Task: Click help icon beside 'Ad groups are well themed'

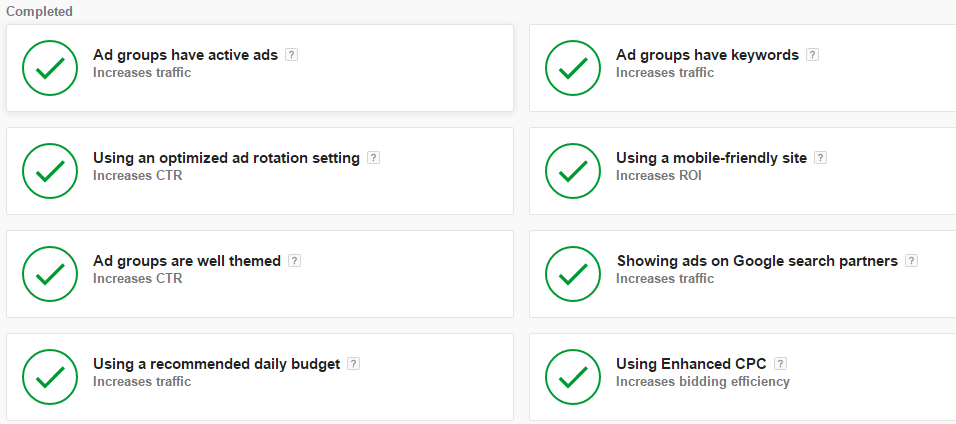Action: [x=294, y=261]
